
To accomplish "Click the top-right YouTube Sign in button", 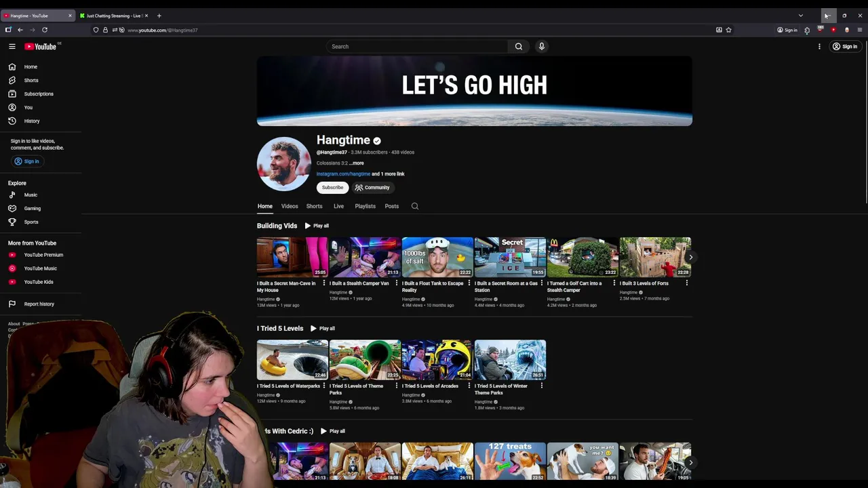I will click(845, 46).
